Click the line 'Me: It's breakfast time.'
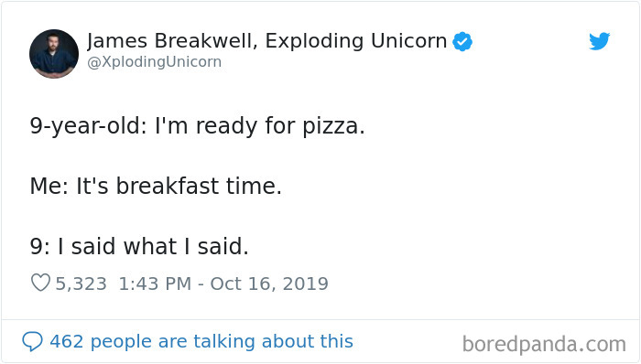 pyautogui.click(x=156, y=186)
